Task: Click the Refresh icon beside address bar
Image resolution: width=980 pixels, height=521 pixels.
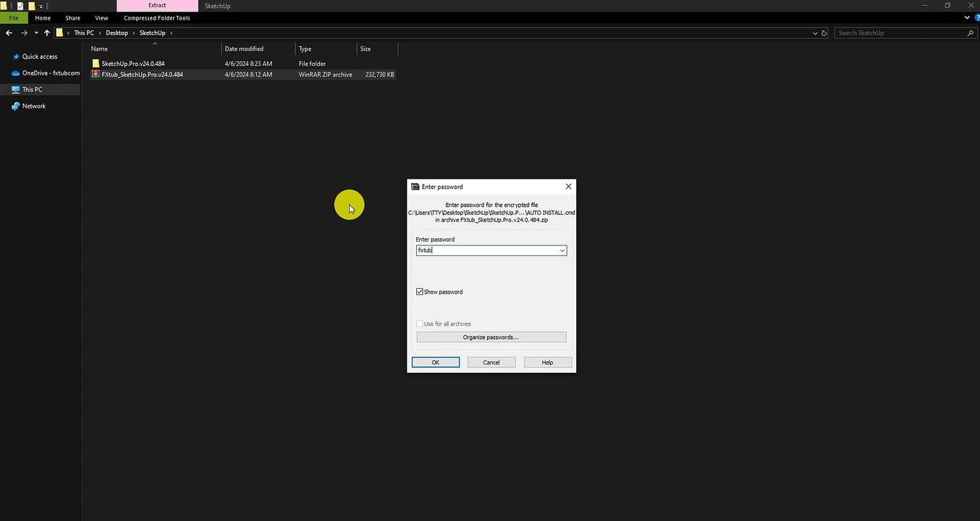Action: pyautogui.click(x=824, y=33)
